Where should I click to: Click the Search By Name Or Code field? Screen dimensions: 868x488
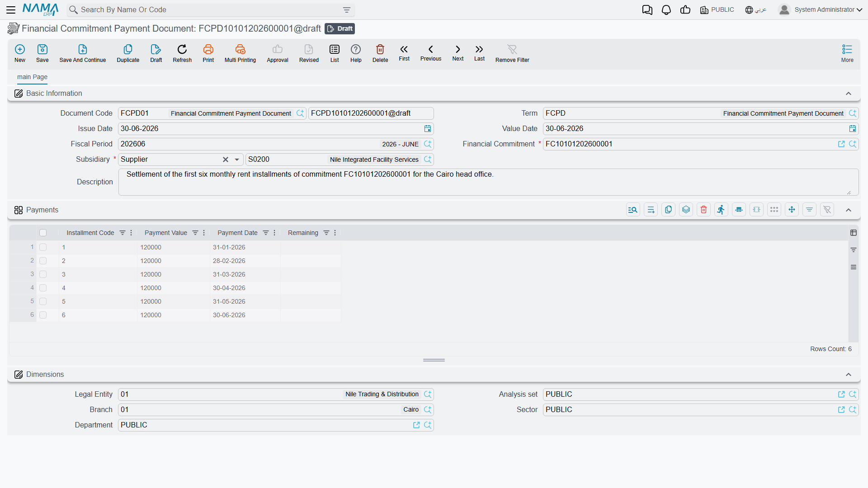(210, 10)
